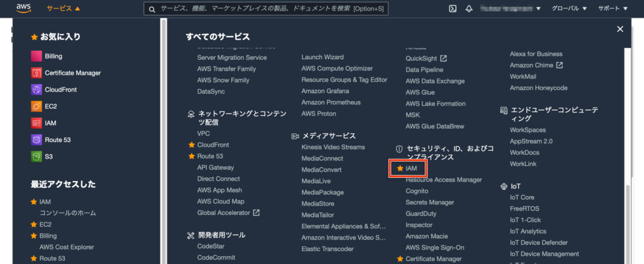Open Elastic Transcoder service
644x264 pixels.
click(327, 249)
